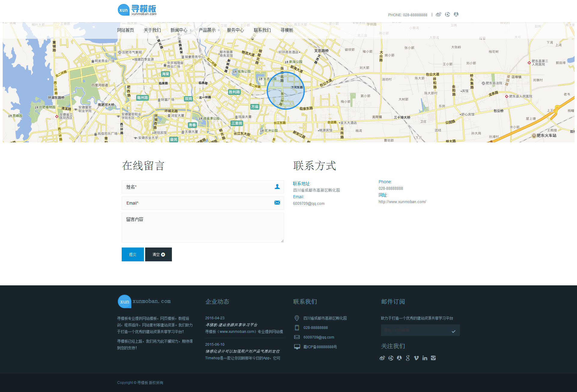The height and width of the screenshot is (392, 577).
Task: Click into the 留言内容 textarea
Action: tap(203, 227)
